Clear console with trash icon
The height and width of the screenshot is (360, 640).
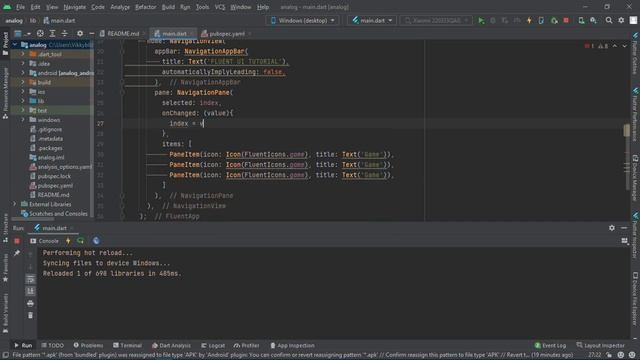(x=30, y=316)
